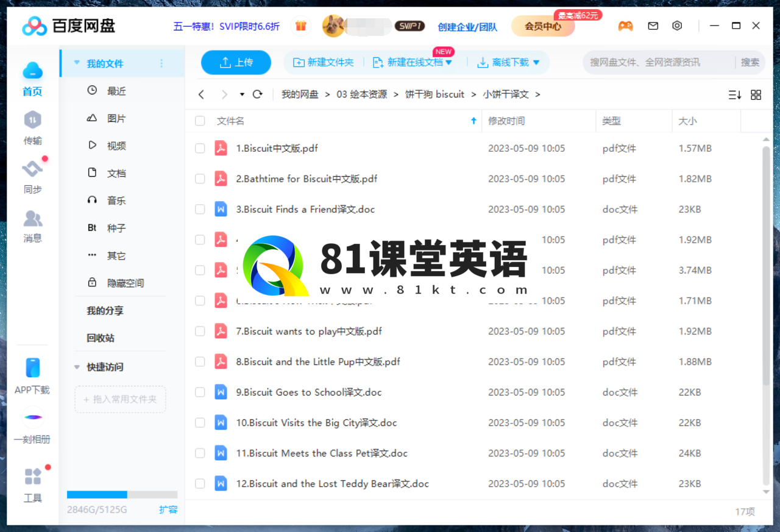Viewport: 780px width, 532px height.
Task: Open the 传输 transfer panel icon
Action: click(32, 120)
